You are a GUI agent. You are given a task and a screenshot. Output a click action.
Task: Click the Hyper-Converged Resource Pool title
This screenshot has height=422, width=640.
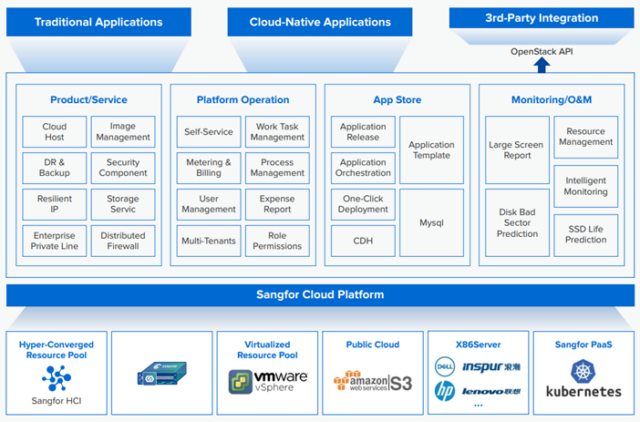[x=56, y=350]
